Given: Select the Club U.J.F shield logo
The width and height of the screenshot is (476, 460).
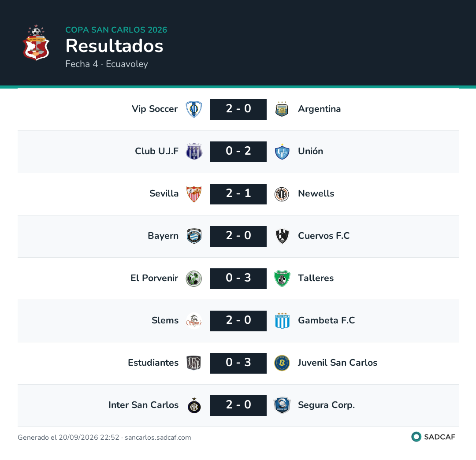Looking at the screenshot, I should [x=194, y=152].
